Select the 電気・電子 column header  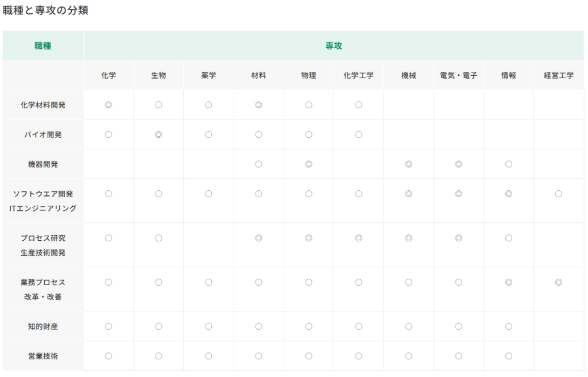(x=459, y=75)
